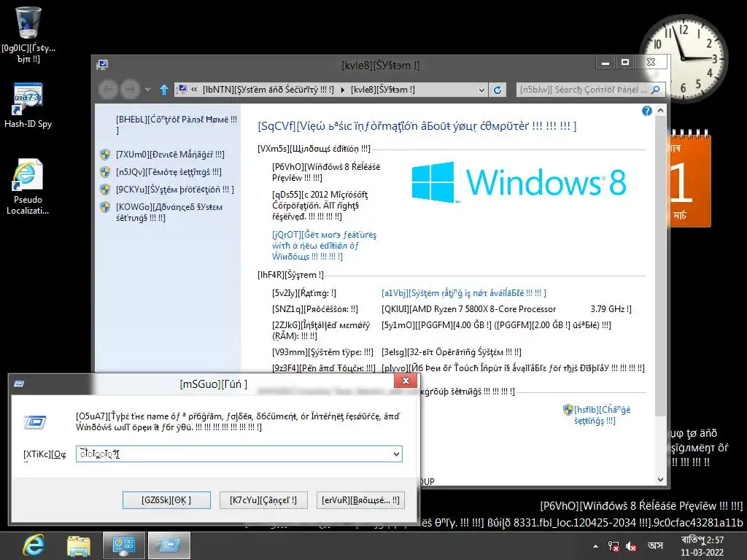Close the Run dialog with the red X
This screenshot has height=560, width=747.
coord(406,381)
